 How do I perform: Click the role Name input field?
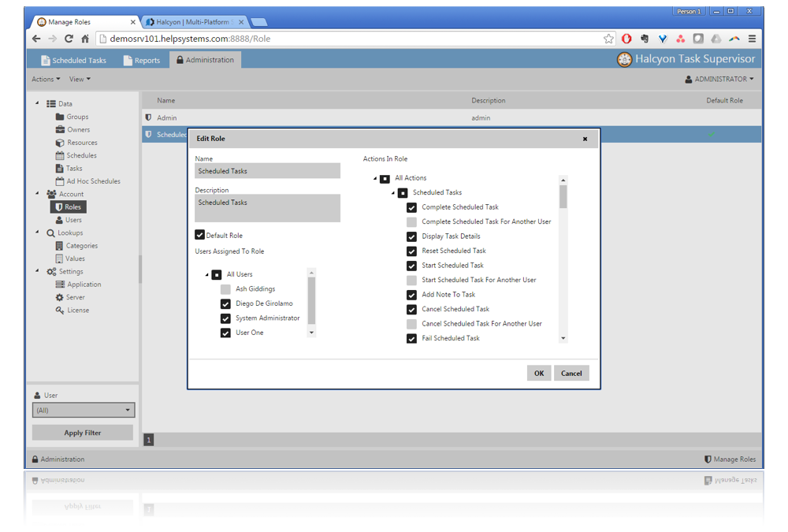[267, 171]
